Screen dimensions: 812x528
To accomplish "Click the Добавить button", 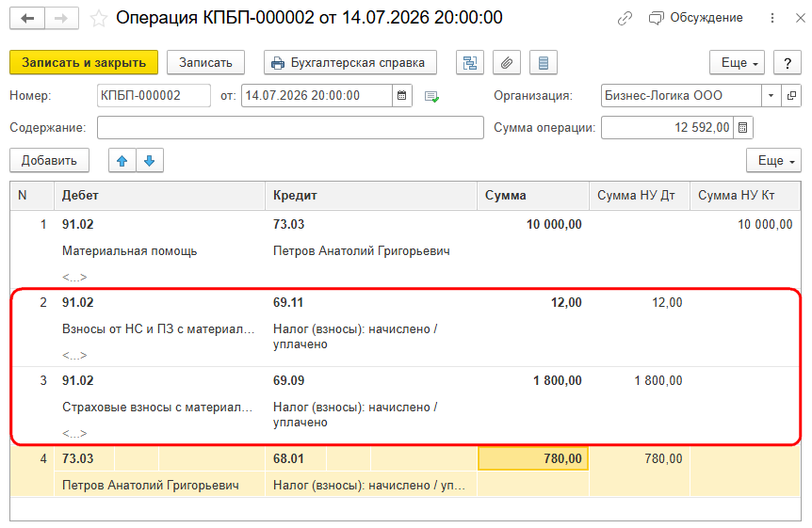I will tap(49, 160).
